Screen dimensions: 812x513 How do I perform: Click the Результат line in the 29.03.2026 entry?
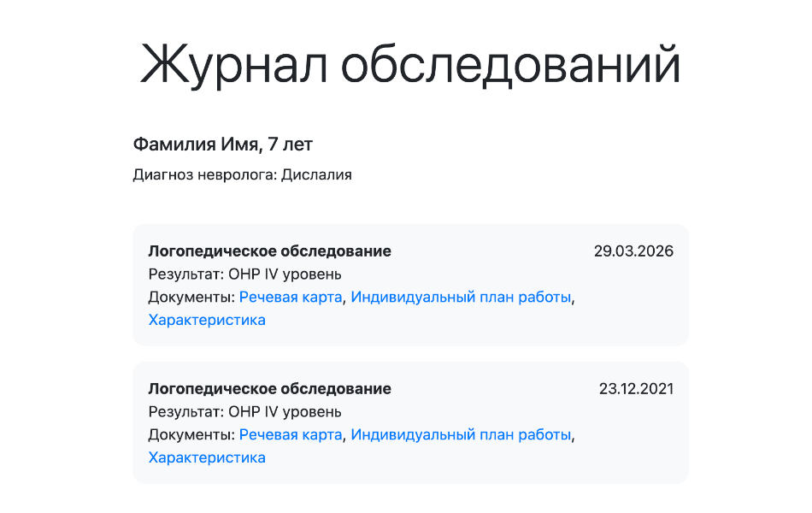click(x=245, y=274)
